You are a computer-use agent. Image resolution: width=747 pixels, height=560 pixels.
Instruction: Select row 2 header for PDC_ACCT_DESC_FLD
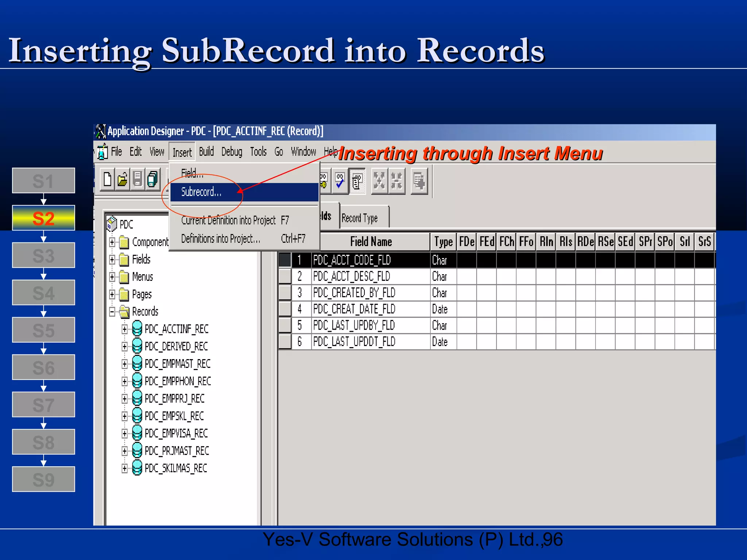pos(285,276)
